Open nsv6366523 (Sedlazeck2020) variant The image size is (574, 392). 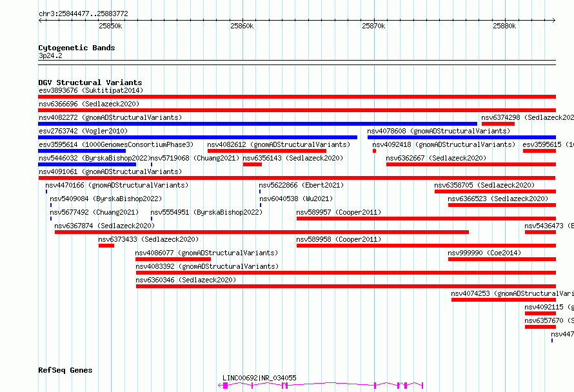498,199
